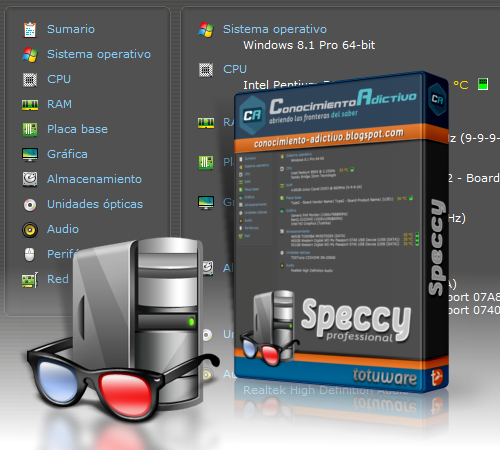The height and width of the screenshot is (450, 500).
Task: Click the CPU chip icon in the summary panel
Action: point(206,70)
